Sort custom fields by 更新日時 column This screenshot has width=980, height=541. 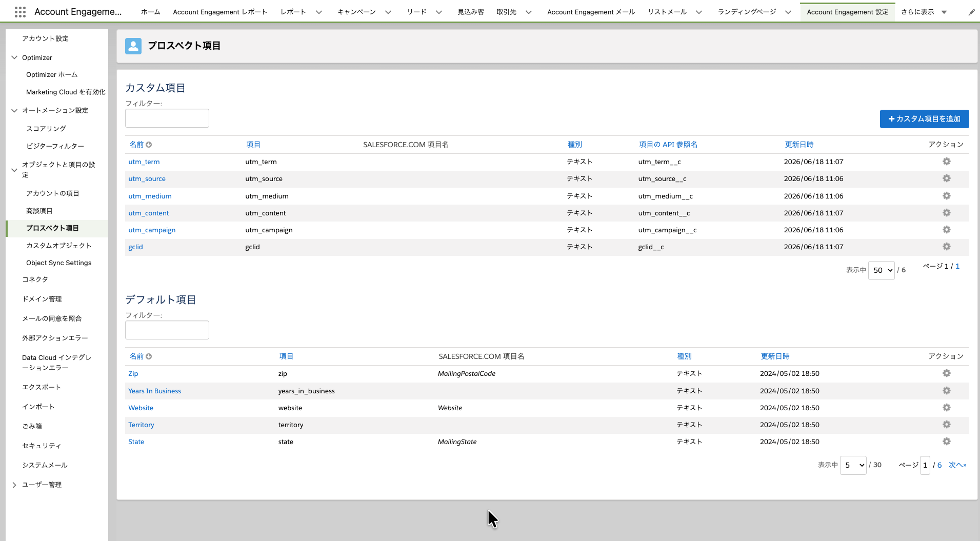tap(799, 145)
